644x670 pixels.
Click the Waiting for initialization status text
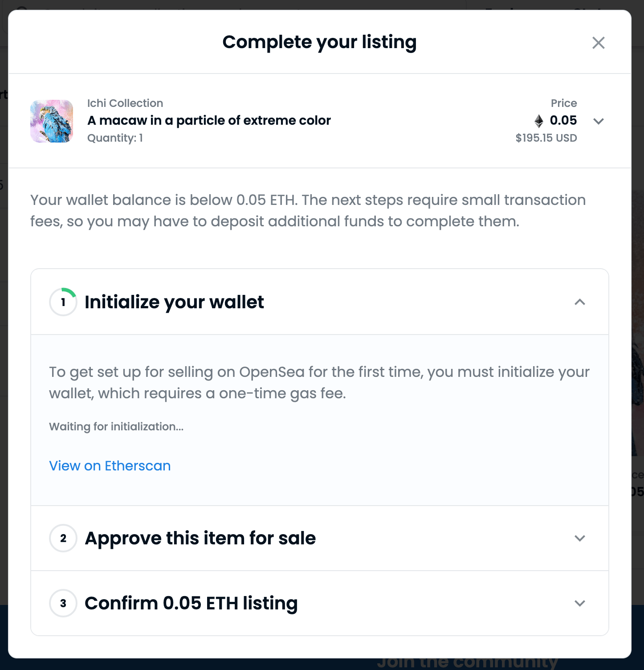(116, 427)
